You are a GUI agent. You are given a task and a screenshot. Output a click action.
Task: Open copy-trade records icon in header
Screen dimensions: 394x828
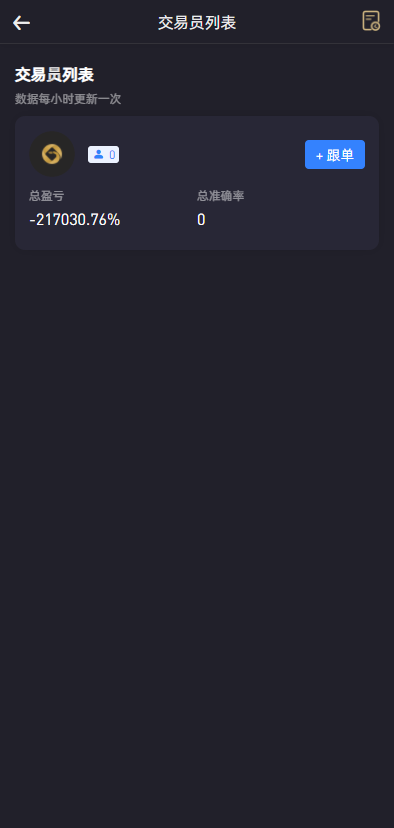click(371, 21)
